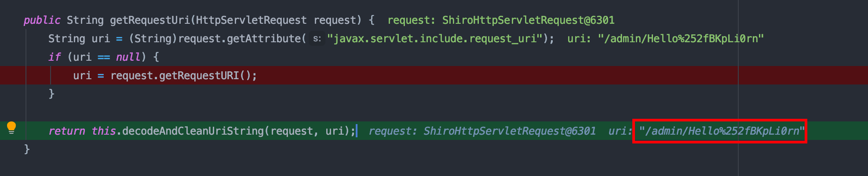Click the red-boxed uri value on return line
The image size is (868, 176).
[x=719, y=131]
